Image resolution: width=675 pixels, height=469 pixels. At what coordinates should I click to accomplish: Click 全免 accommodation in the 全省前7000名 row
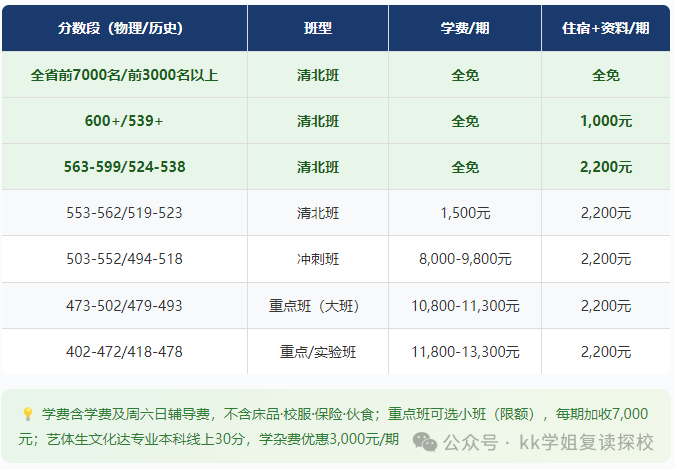(x=606, y=75)
